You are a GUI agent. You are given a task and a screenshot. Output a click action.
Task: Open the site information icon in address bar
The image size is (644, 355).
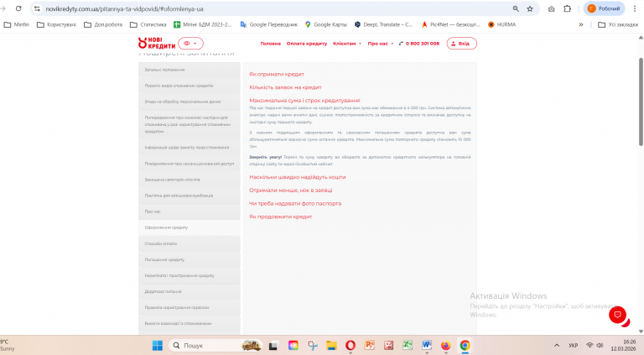click(x=37, y=8)
